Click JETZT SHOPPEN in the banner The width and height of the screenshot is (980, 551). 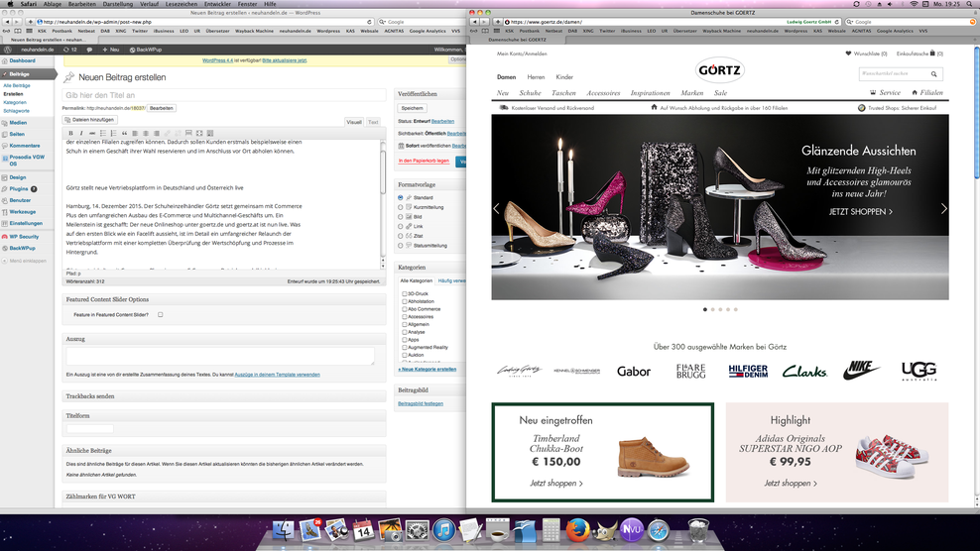click(860, 212)
